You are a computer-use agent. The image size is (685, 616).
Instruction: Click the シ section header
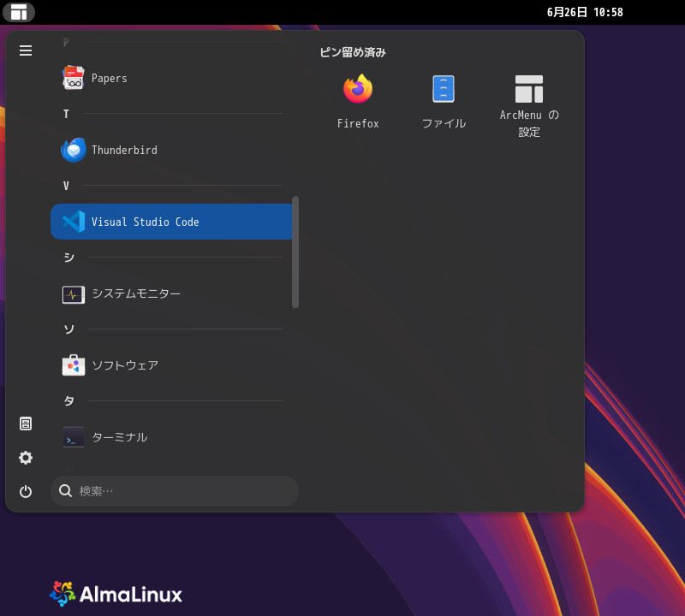pos(69,258)
